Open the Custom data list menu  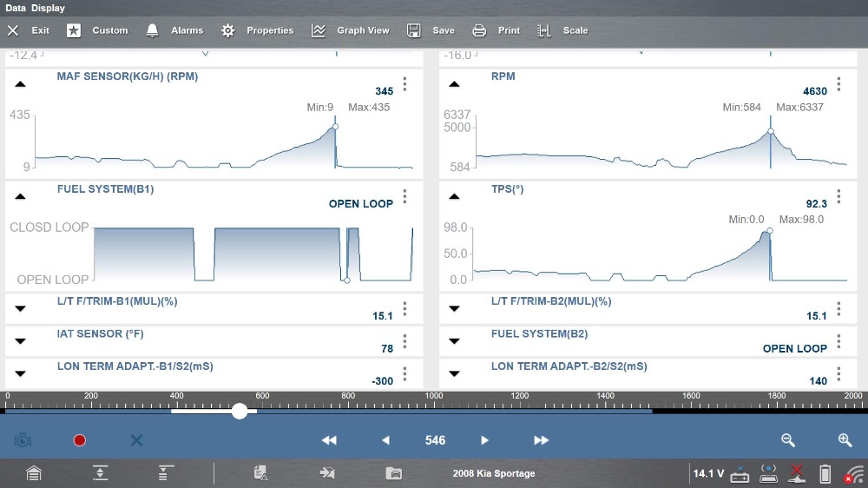[97, 30]
